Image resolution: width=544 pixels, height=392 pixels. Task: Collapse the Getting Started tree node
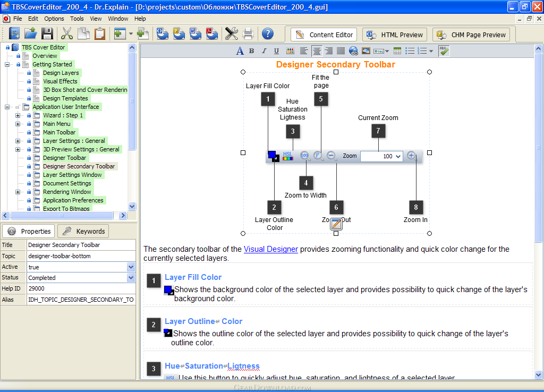point(7,64)
